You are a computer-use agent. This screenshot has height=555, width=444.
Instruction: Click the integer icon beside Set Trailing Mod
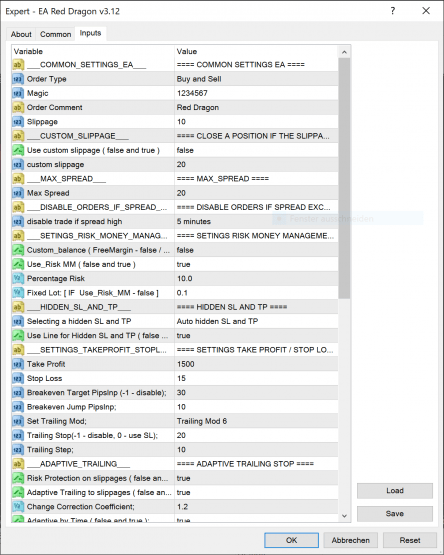point(18,421)
